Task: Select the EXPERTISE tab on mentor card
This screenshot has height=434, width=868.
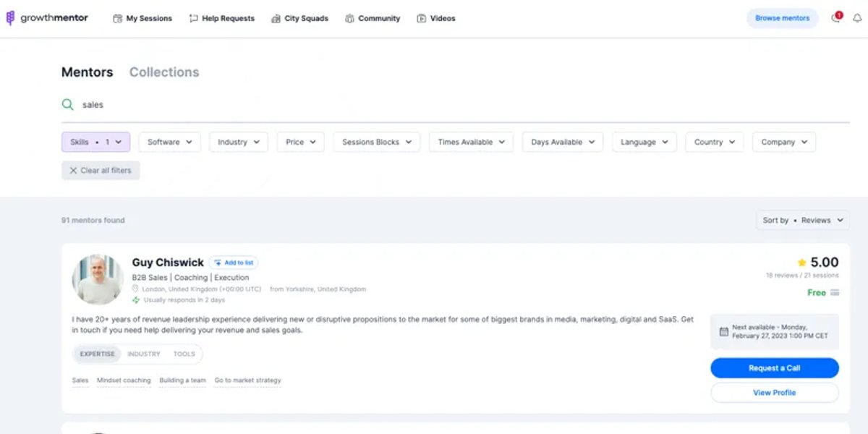Action: coord(97,354)
